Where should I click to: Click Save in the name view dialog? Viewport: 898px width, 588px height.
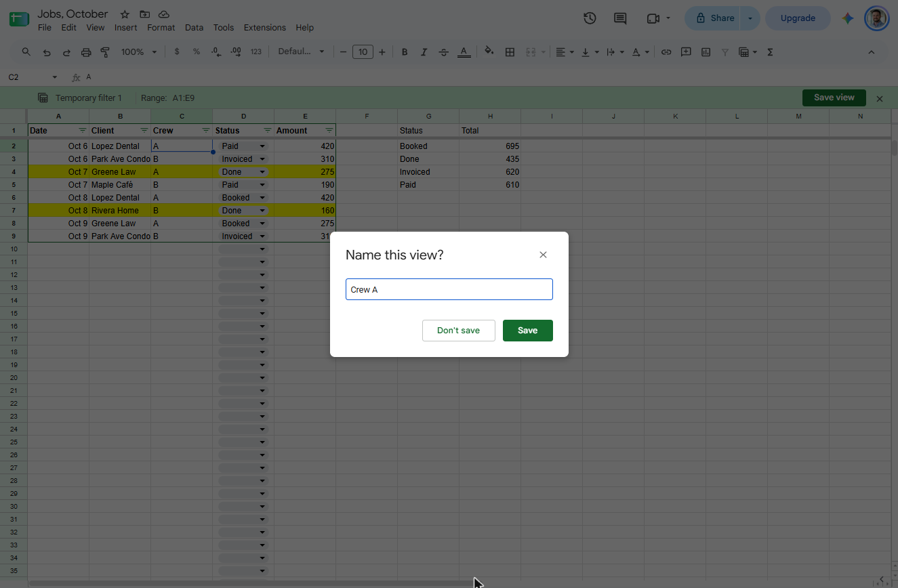point(528,331)
